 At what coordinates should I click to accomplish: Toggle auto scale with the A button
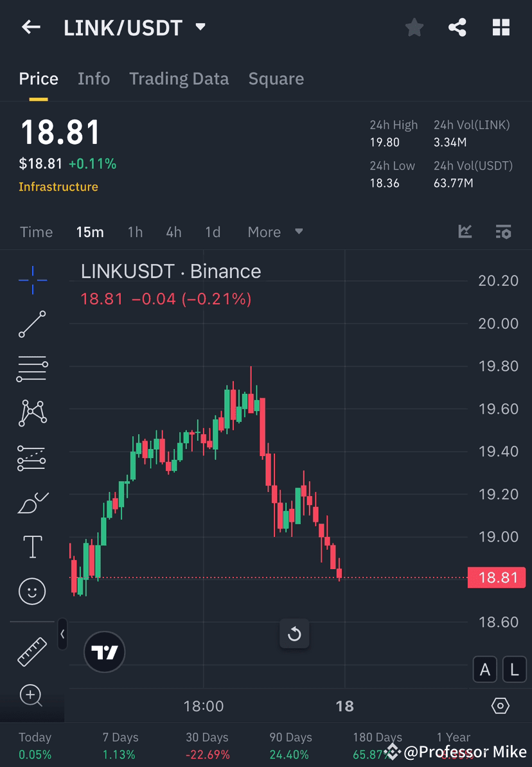(485, 669)
